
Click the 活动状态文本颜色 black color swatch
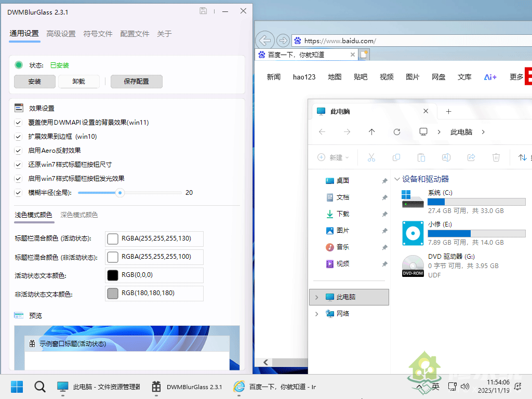113,275
